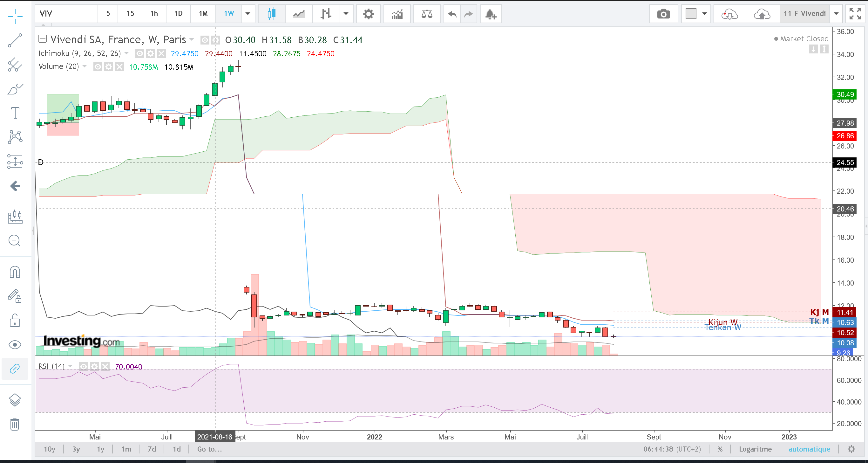868x463 pixels.
Task: Open the 11-F-Vivendi layout dropdown
Action: click(836, 14)
